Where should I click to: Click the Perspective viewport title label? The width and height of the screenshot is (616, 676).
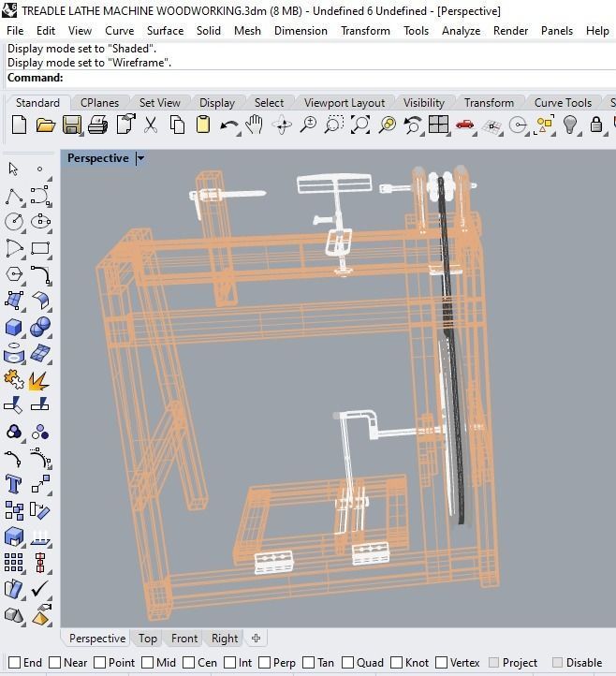click(98, 158)
